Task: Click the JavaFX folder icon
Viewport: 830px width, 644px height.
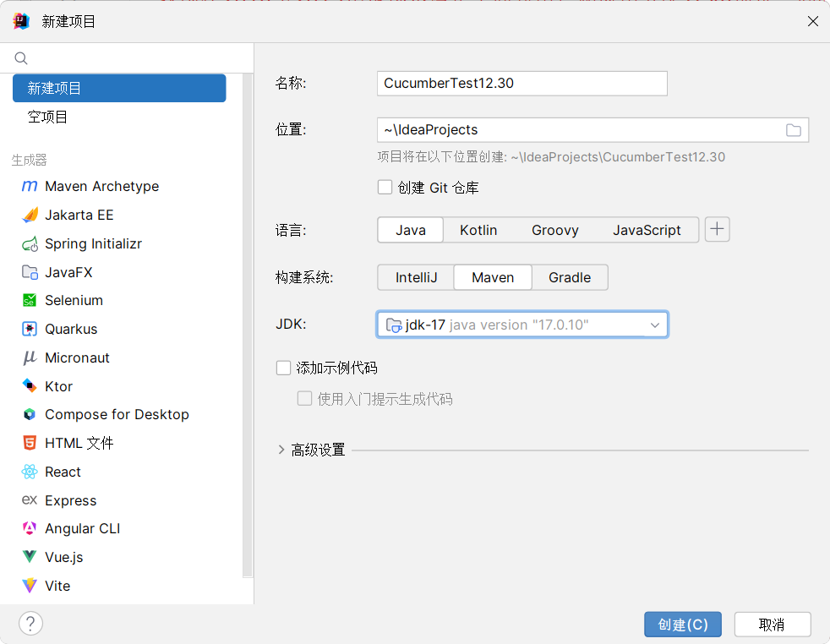Action: 30,272
